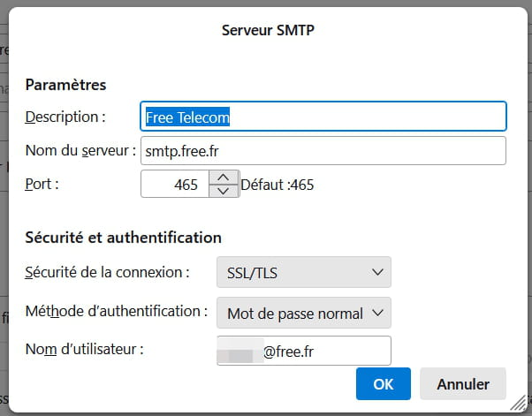Confirm settings with the OK button

tap(384, 384)
